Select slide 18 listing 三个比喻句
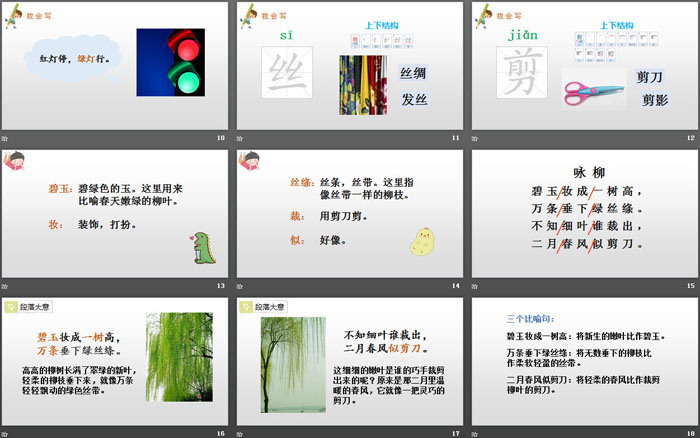Screen dimensions: 700x438 585,362
